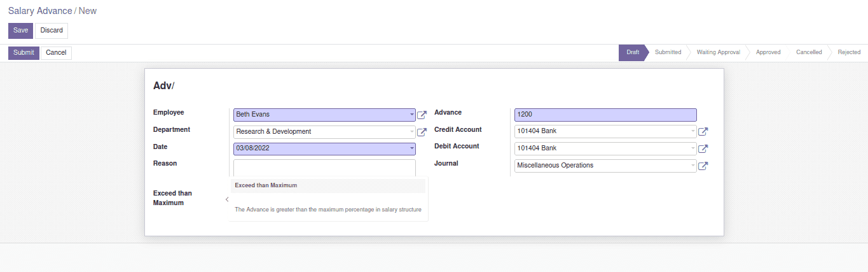Submit the salary advance request

24,53
